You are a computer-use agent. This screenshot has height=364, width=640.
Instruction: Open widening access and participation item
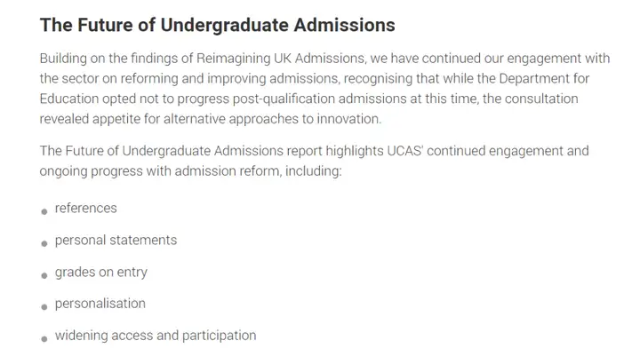pyautogui.click(x=156, y=336)
